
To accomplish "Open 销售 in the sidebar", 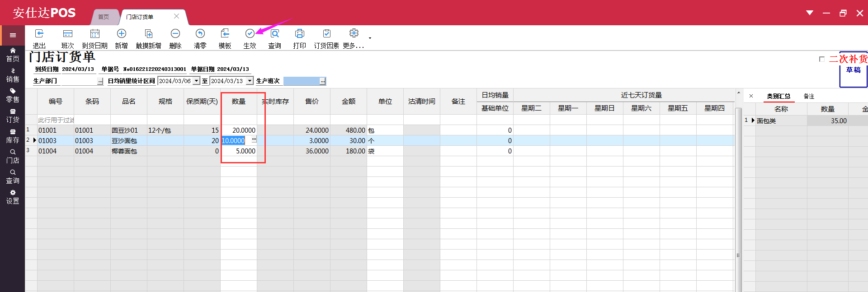I will [13, 75].
